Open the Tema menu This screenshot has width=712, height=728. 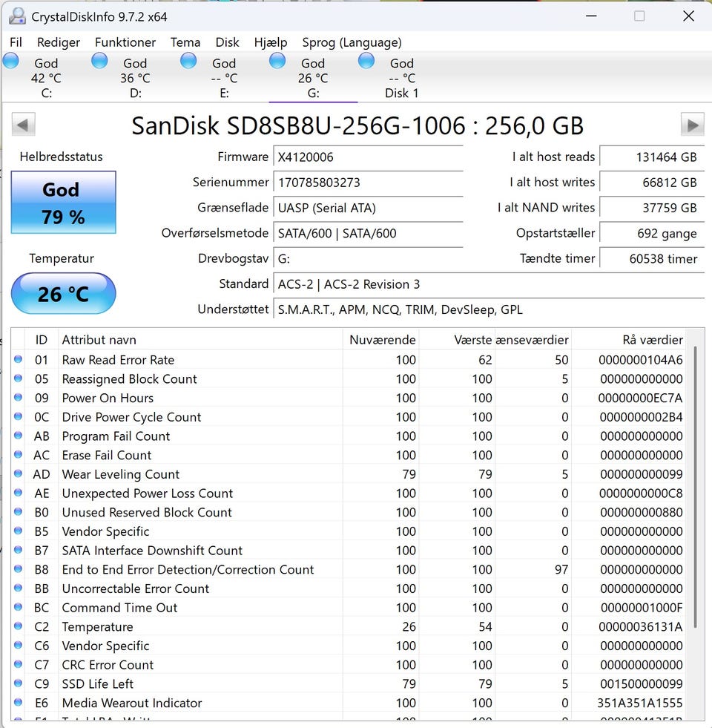[185, 42]
